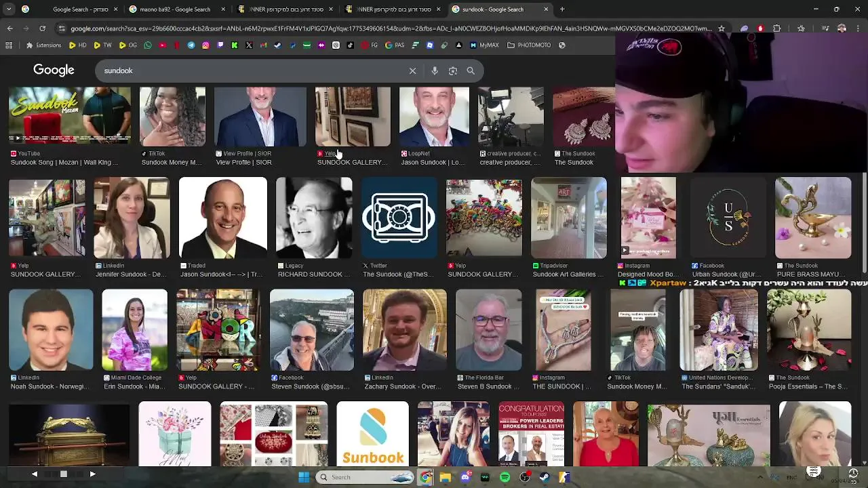Open the 'Jennifer Sundook' LinkedIn image
This screenshot has height=488, width=868.
pyautogui.click(x=132, y=218)
